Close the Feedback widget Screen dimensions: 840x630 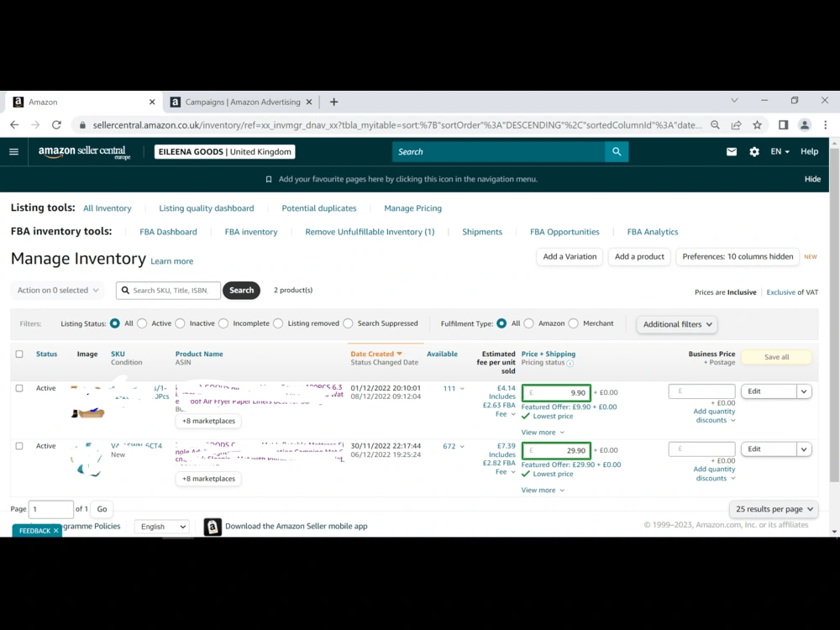(55, 531)
